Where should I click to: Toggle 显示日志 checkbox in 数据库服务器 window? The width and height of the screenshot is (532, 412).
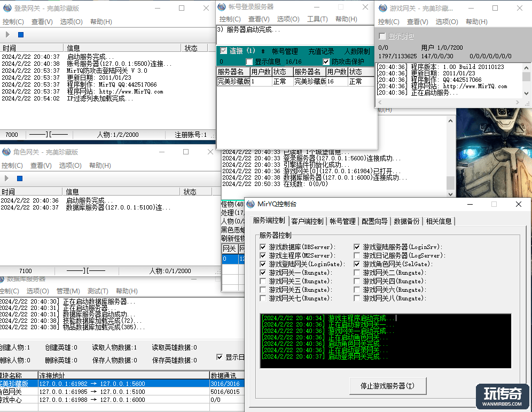220,357
